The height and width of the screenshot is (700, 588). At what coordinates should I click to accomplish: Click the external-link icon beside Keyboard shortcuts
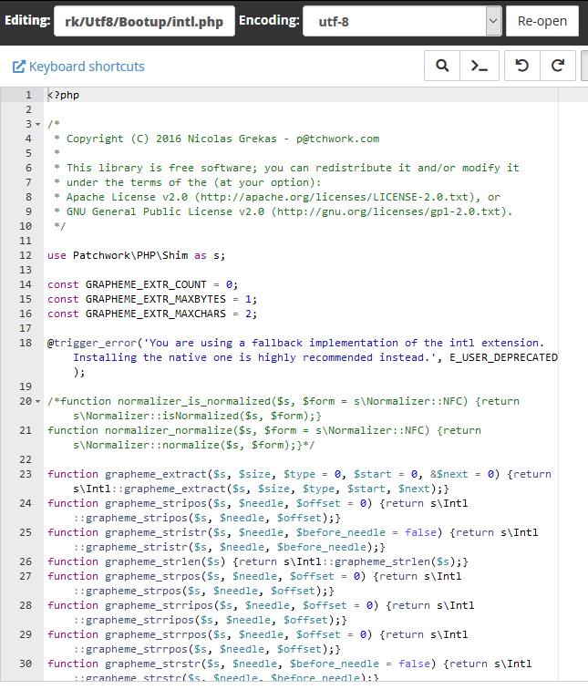19,67
